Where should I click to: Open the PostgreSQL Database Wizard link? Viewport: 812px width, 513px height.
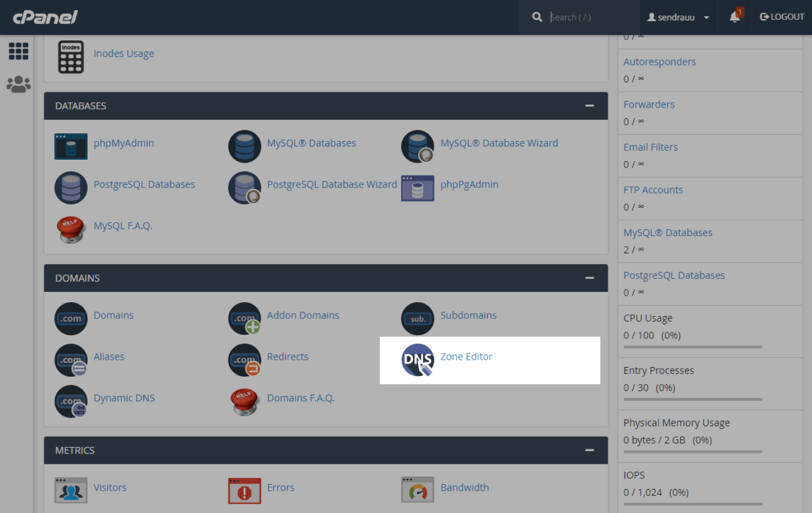(x=332, y=184)
